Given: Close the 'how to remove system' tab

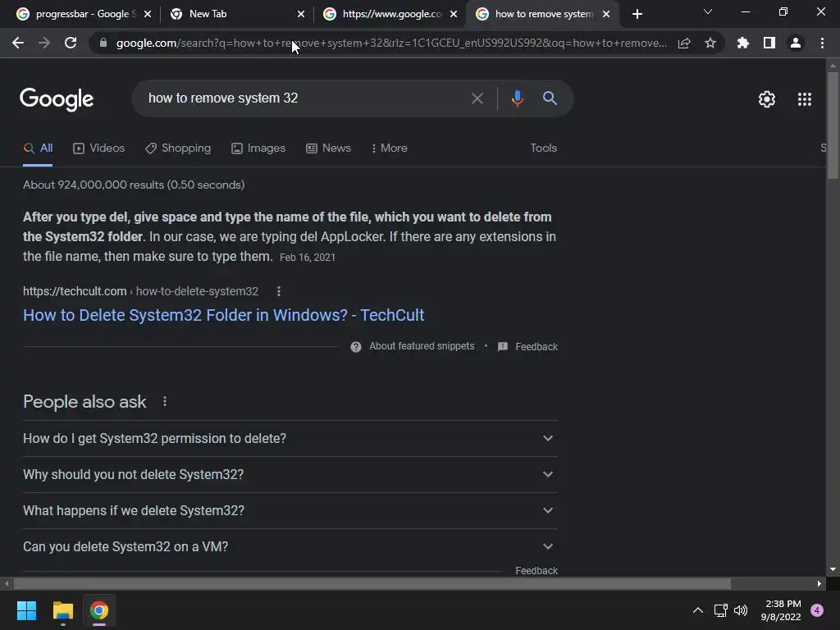Looking at the screenshot, I should (606, 15).
